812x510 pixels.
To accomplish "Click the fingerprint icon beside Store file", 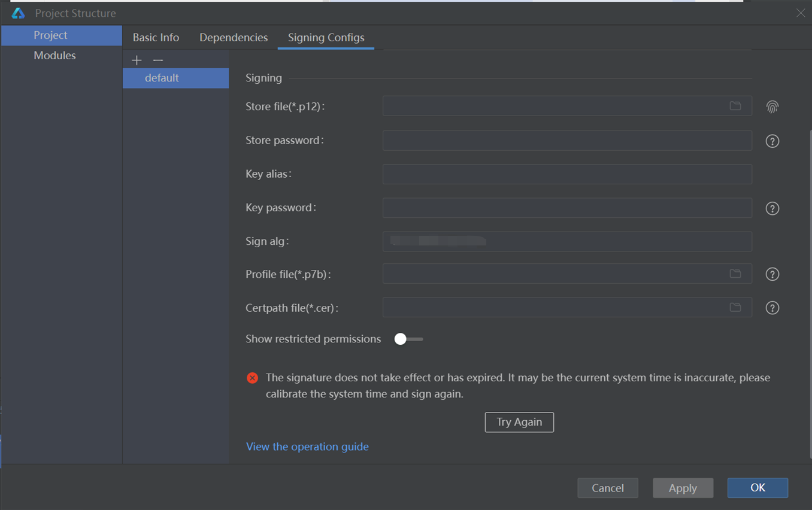I will point(772,107).
